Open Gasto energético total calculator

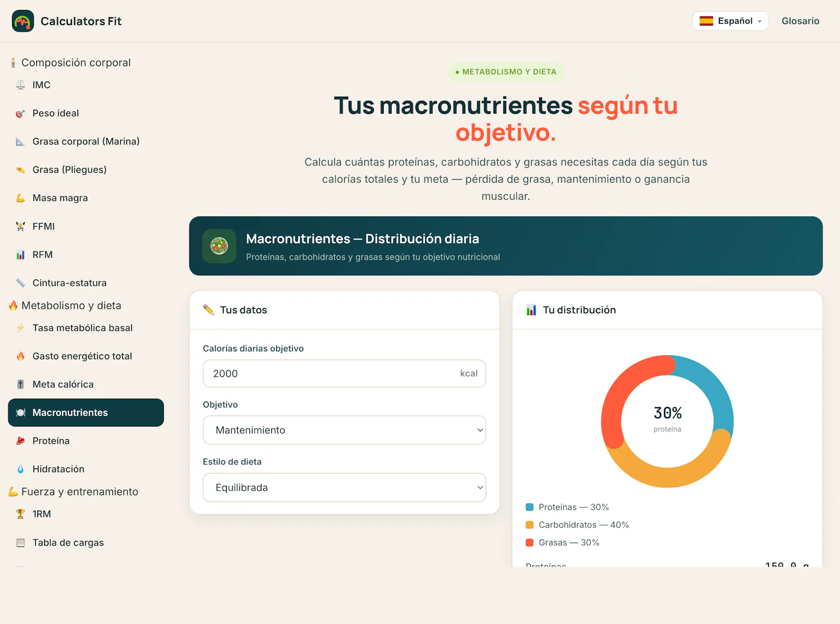coord(86,356)
